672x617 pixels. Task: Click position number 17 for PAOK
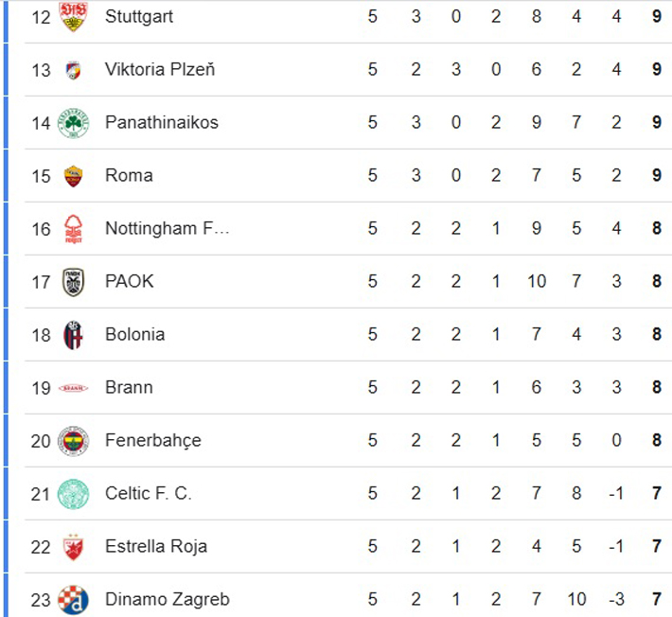point(41,282)
